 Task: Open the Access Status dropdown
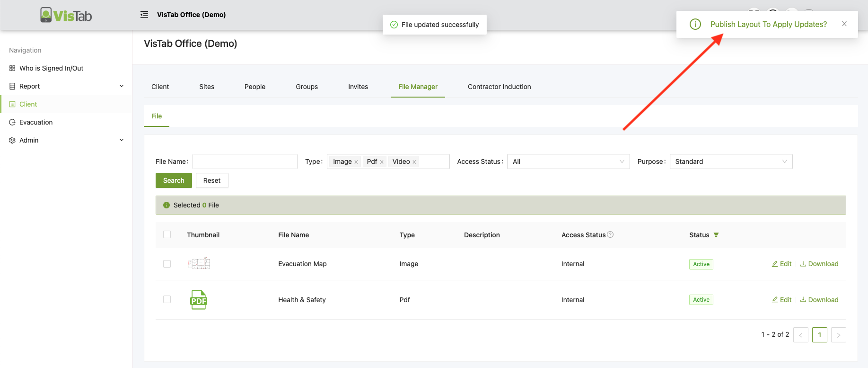click(568, 162)
